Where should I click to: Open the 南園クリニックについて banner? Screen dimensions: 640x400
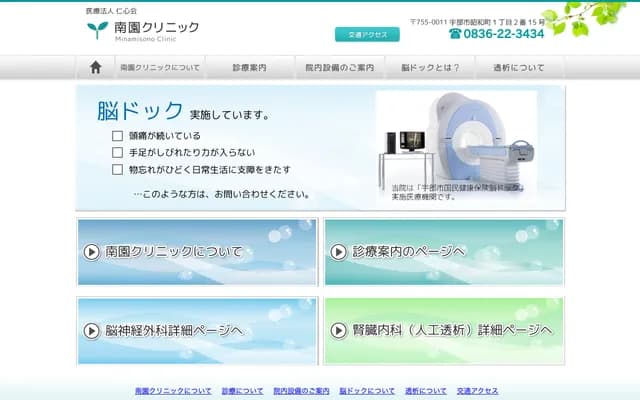pos(197,252)
